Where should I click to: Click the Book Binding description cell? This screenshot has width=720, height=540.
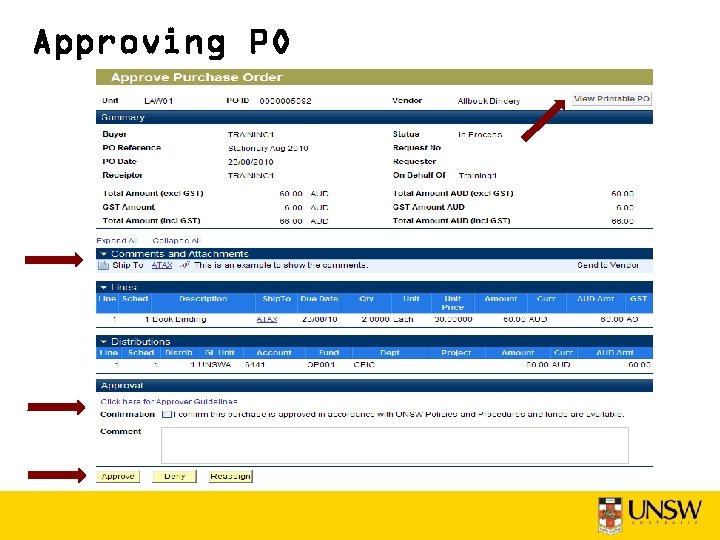coord(179,319)
